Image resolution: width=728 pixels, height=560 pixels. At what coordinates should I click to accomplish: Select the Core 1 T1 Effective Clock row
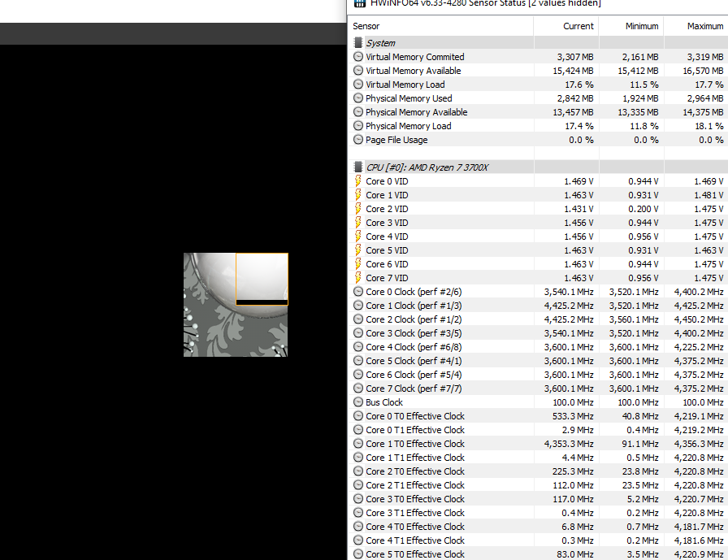click(537, 458)
